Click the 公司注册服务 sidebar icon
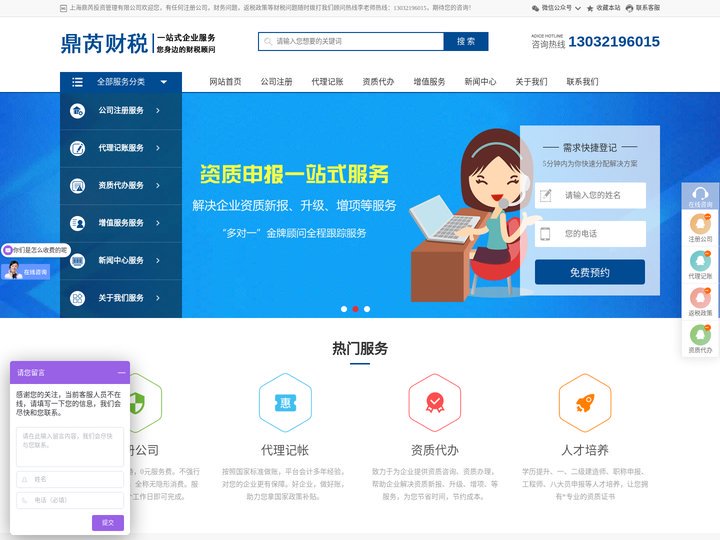This screenshot has height=540, width=720. pos(77,111)
